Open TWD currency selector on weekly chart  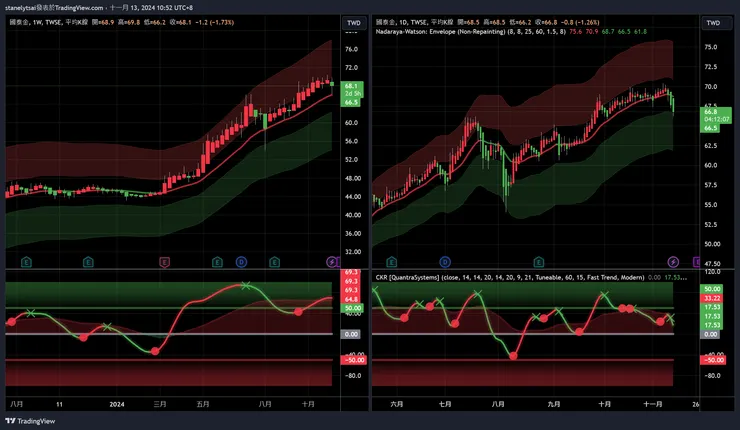(353, 23)
